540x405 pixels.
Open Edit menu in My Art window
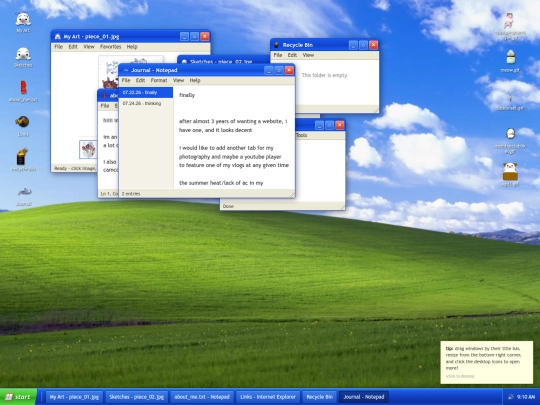click(x=73, y=46)
